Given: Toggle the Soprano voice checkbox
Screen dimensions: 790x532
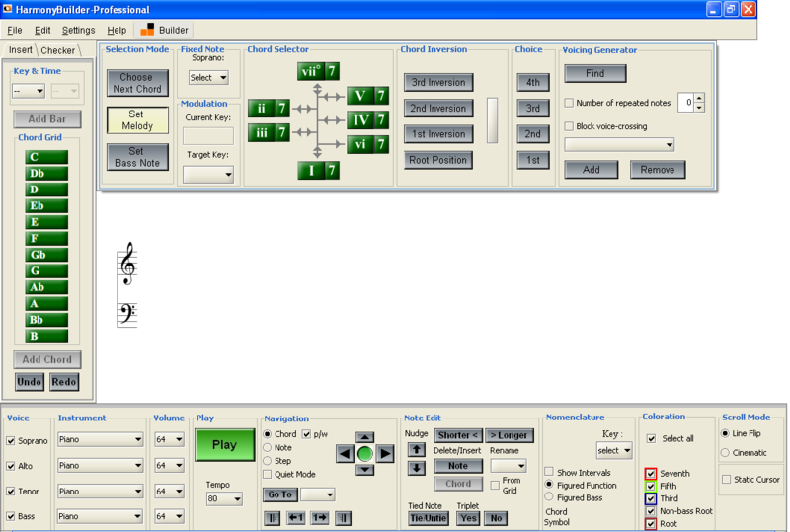Looking at the screenshot, I should tap(11, 441).
